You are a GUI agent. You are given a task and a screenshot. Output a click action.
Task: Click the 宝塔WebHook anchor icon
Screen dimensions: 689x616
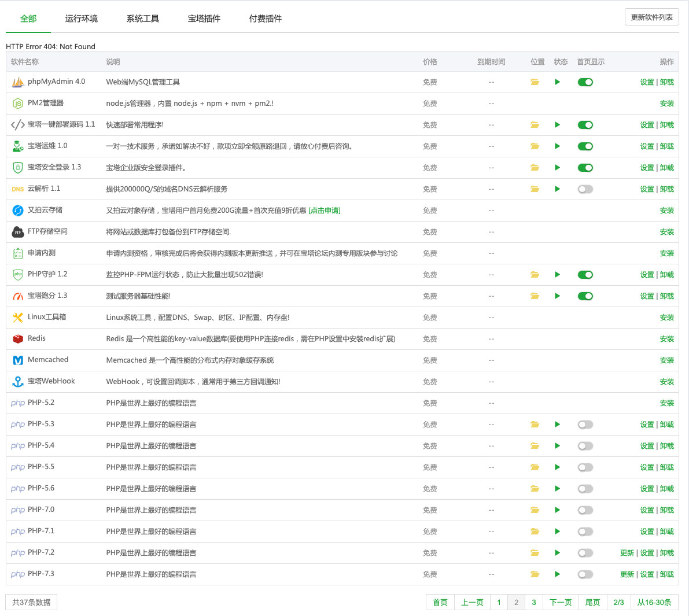pyautogui.click(x=17, y=382)
